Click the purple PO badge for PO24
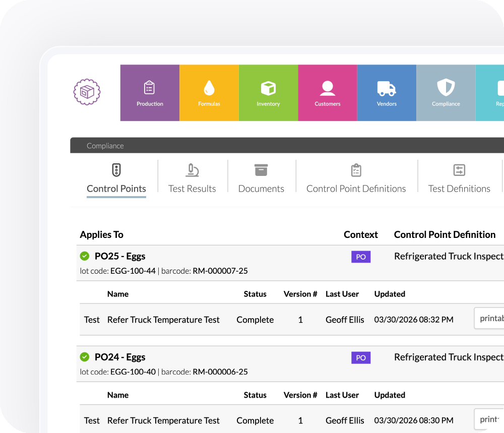Screen dimensions: 504x433 tap(361, 358)
